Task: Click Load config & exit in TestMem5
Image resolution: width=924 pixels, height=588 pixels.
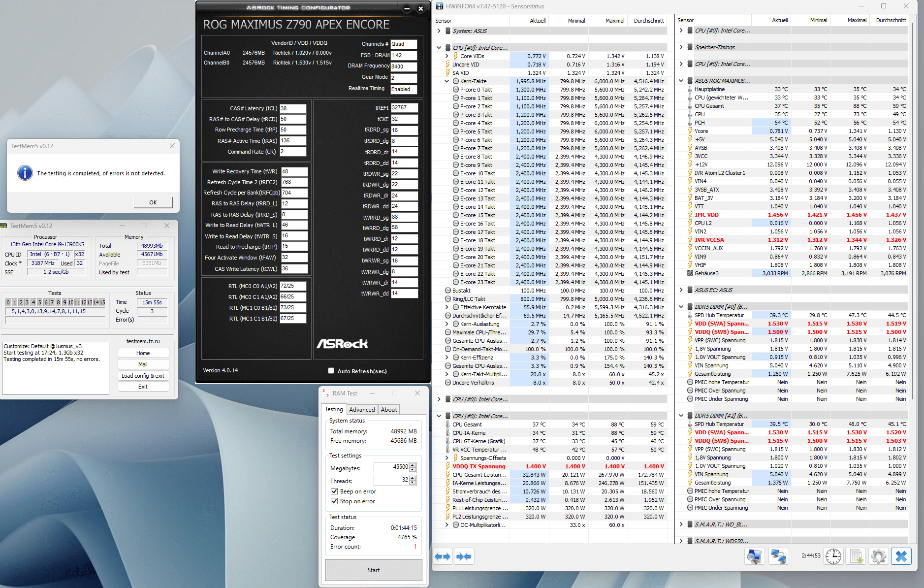Action: click(x=143, y=376)
